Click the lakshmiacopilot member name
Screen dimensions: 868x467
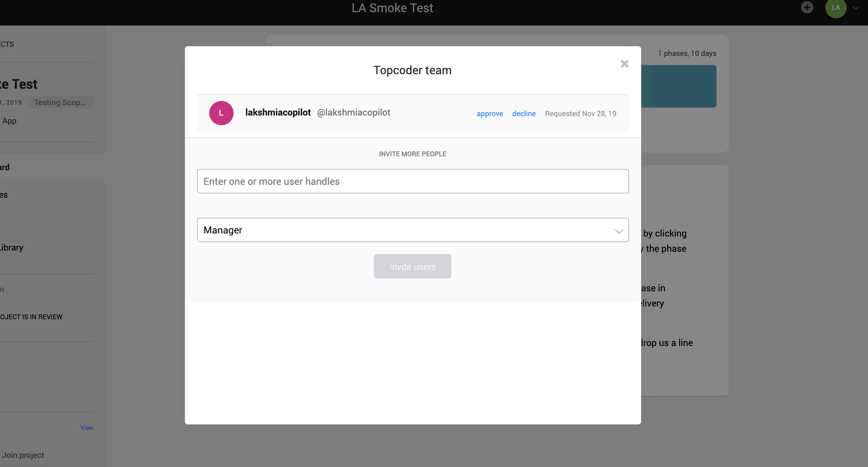pyautogui.click(x=278, y=112)
